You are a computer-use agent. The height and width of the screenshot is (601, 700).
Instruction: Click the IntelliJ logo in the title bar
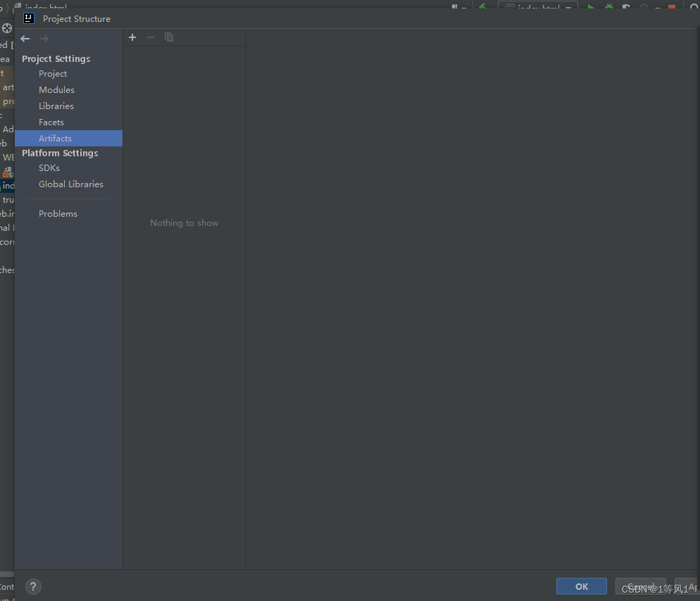tap(29, 18)
